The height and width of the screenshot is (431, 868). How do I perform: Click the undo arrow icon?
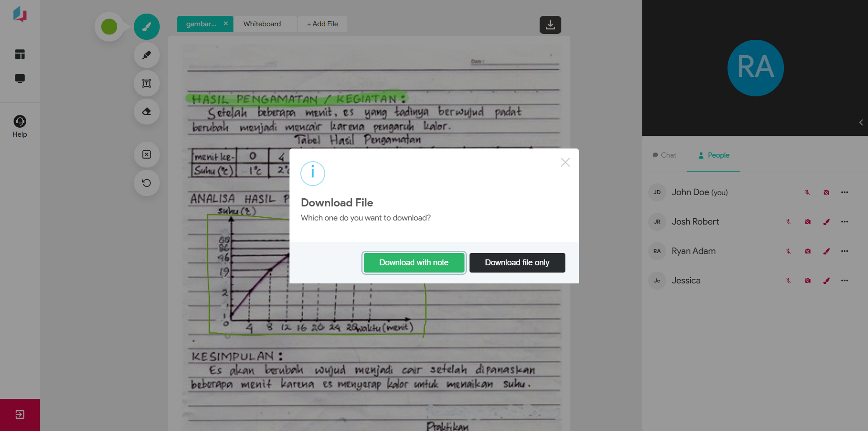click(x=147, y=183)
